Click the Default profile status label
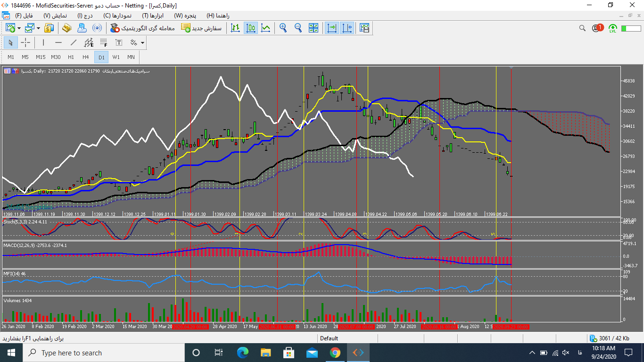Image resolution: width=644 pixels, height=362 pixels. tap(329, 338)
